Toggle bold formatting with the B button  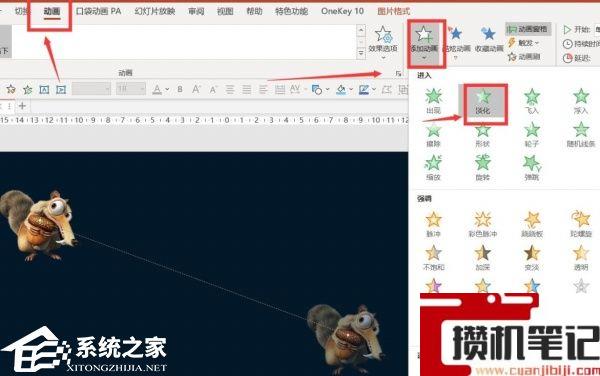coord(180,90)
